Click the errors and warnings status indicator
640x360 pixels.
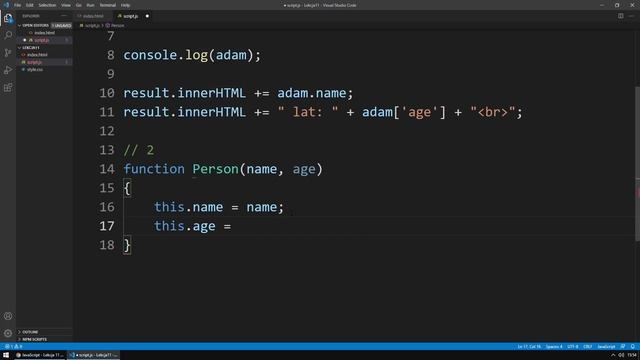tap(13, 347)
